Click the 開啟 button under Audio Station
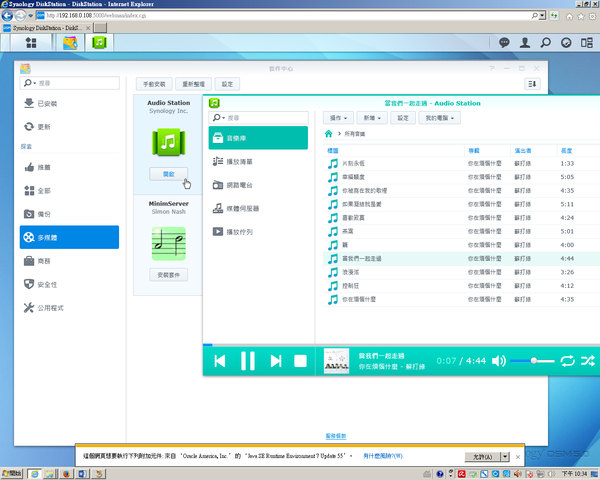 pos(168,174)
